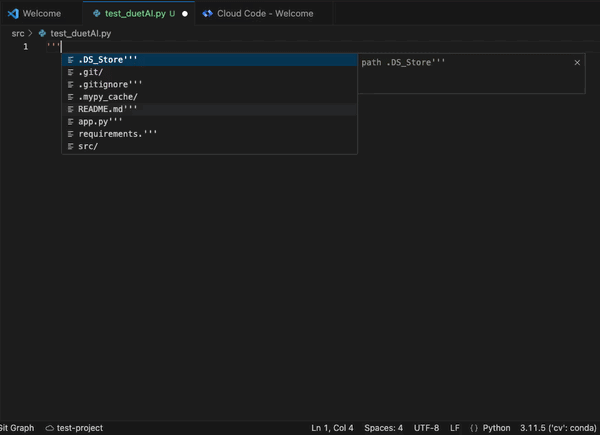Select the .mypy_cache/ suggestion
This screenshot has height=435, width=600.
[x=209, y=97]
